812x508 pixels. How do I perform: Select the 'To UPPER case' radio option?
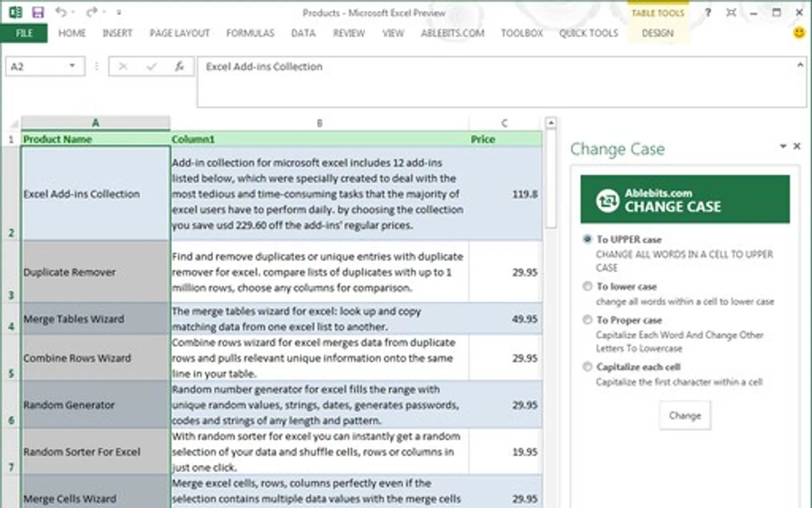pos(587,239)
